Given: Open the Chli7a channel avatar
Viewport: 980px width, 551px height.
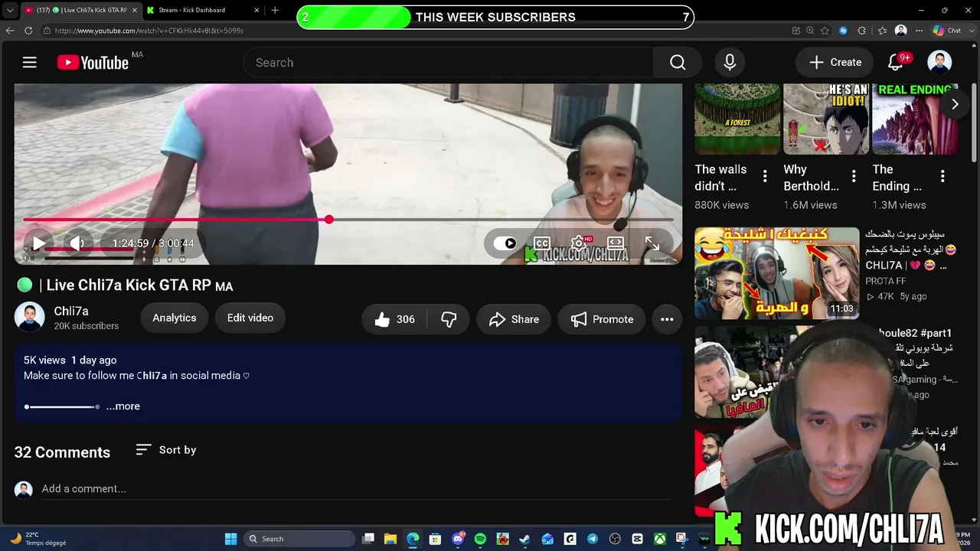Looking at the screenshot, I should (x=29, y=318).
